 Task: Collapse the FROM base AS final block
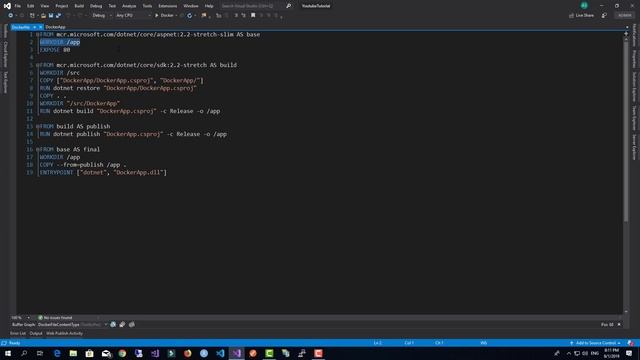coord(37,149)
